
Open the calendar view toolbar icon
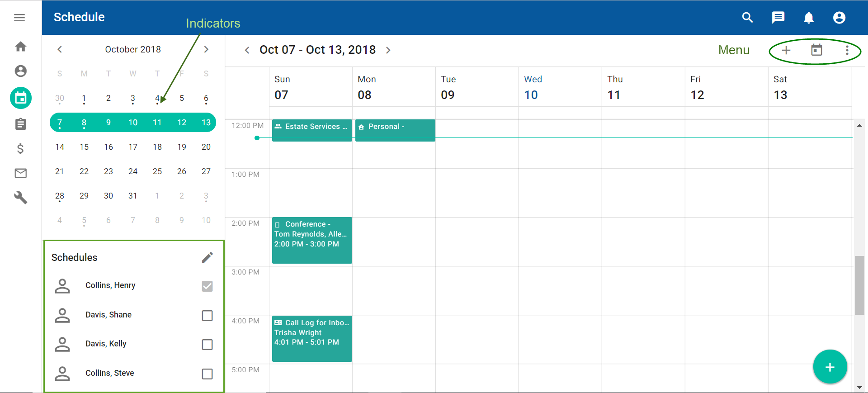pyautogui.click(x=816, y=50)
